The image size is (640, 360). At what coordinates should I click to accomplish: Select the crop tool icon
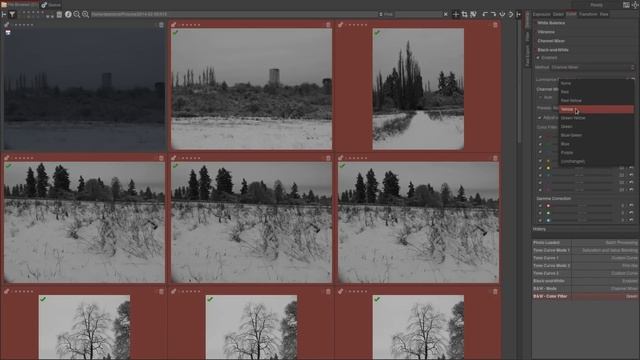(464, 14)
